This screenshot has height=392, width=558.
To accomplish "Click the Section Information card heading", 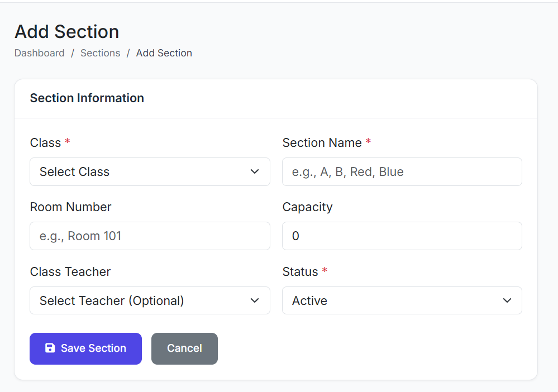I will (87, 98).
